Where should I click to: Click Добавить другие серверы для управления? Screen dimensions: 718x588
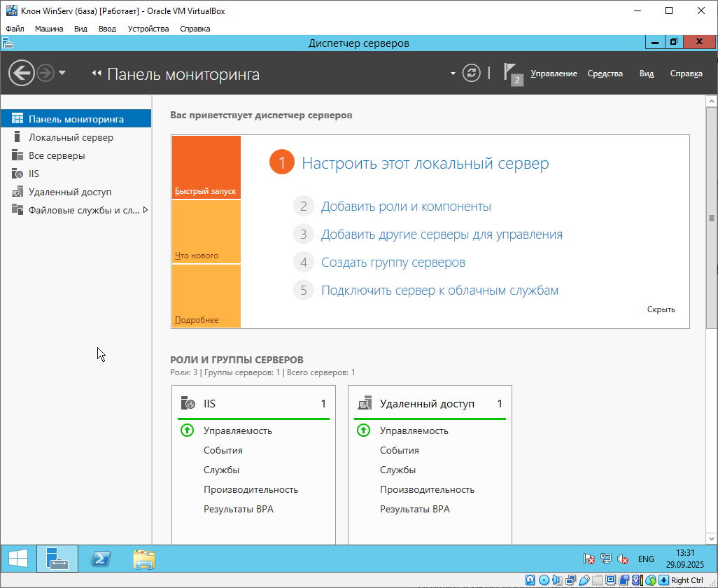click(442, 234)
